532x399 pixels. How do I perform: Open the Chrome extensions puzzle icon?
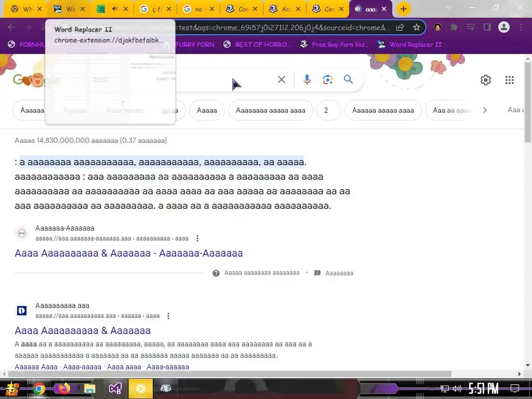[454, 27]
